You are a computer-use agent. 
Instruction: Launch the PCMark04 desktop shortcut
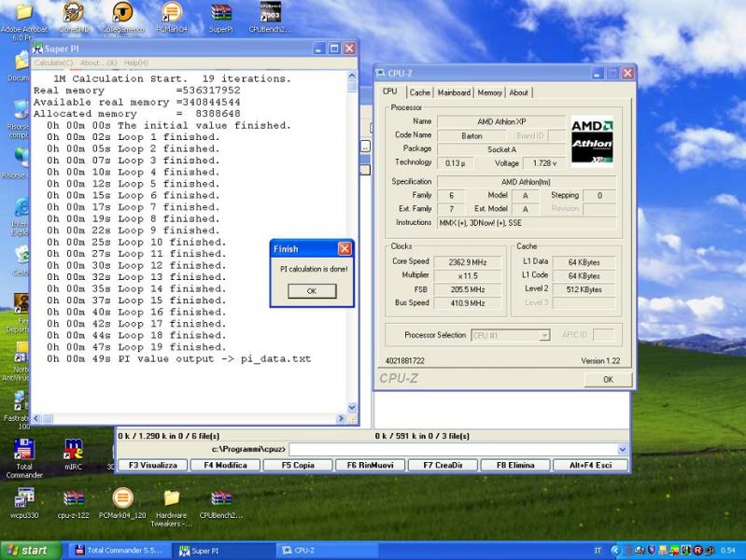(172, 13)
